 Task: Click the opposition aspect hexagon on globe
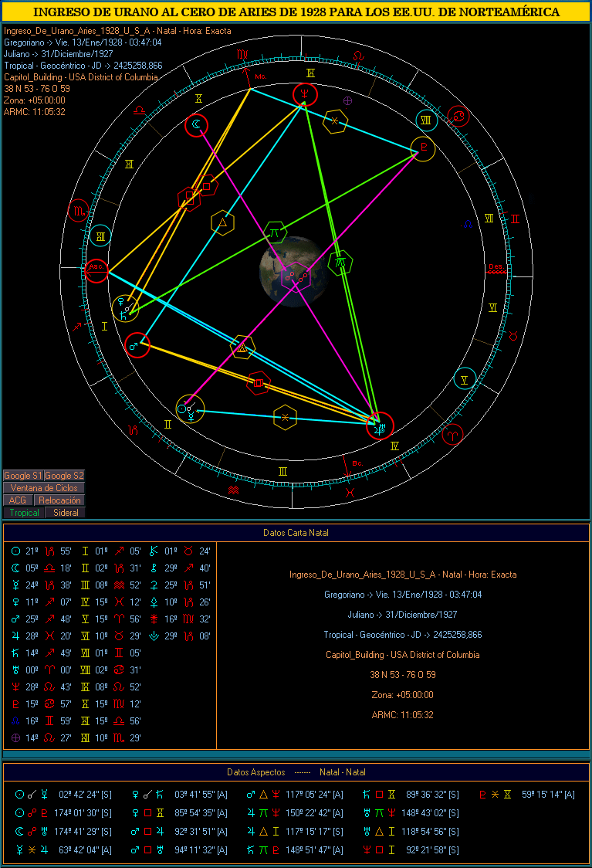[295, 276]
